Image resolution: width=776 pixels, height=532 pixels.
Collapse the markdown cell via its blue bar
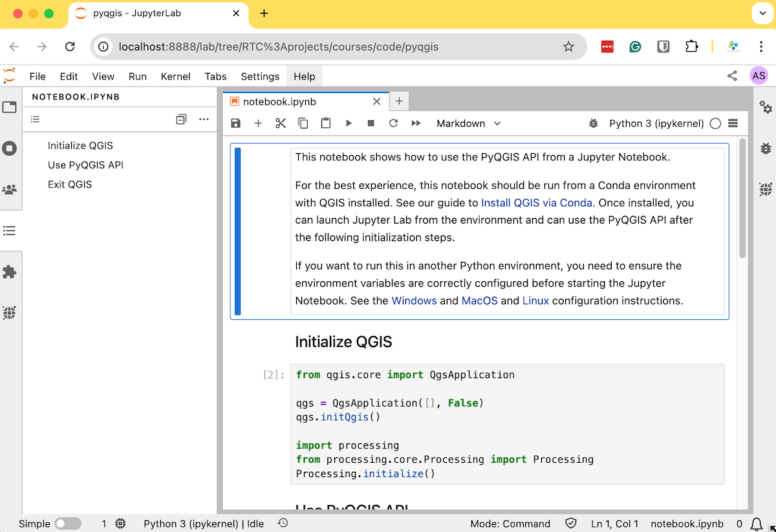pos(238,231)
